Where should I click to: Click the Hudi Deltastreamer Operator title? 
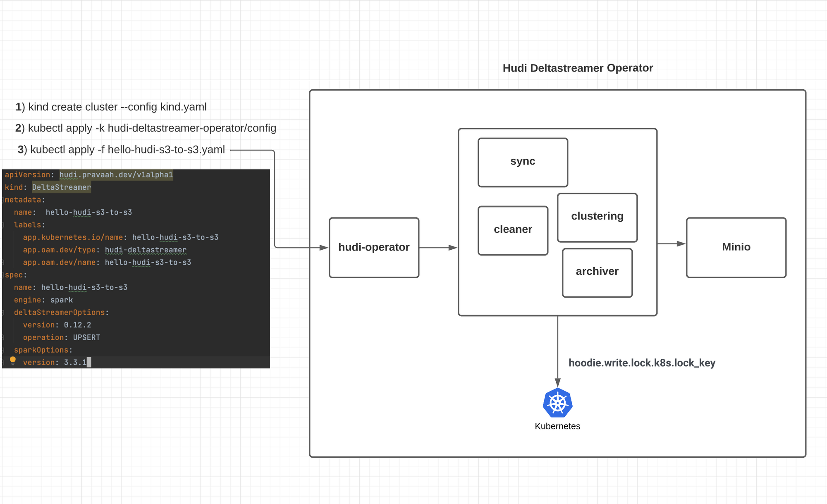578,68
